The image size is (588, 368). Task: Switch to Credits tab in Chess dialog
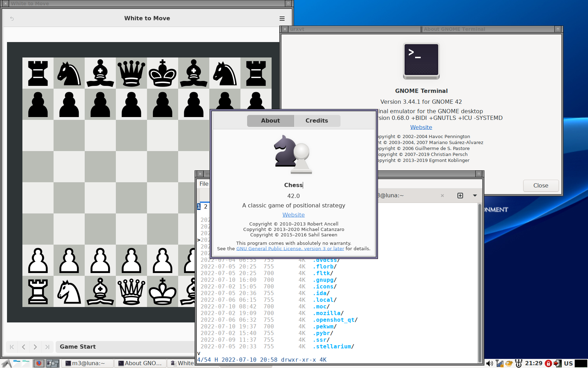tap(317, 121)
